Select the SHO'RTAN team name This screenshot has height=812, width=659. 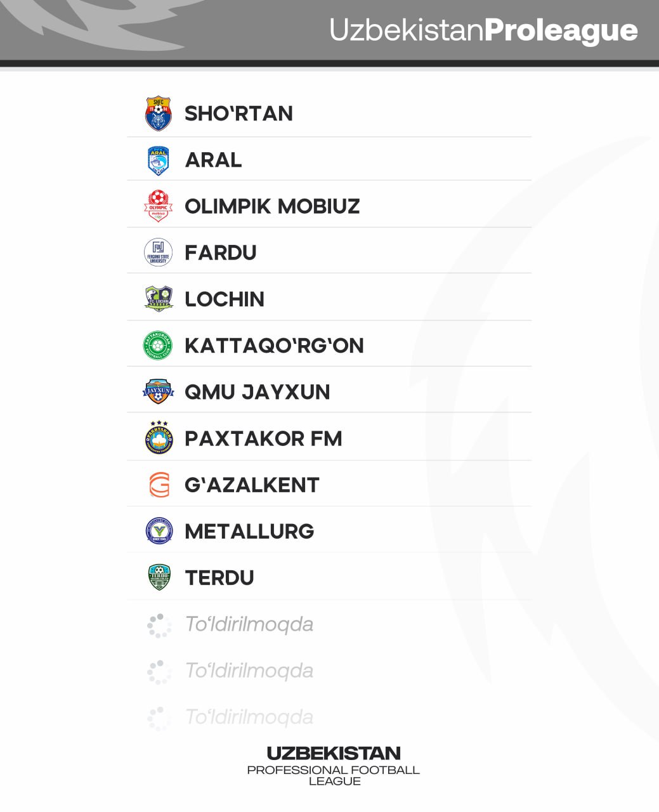point(238,114)
